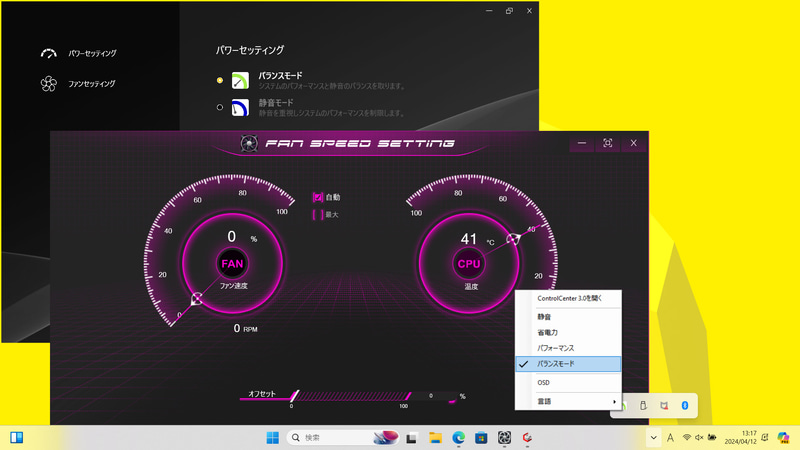
Task: Click the fan logo in Fan Speed Setting title
Action: [x=249, y=143]
